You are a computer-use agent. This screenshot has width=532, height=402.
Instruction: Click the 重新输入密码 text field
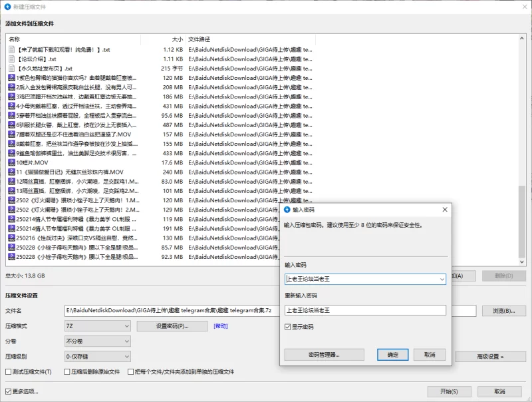[364, 310]
